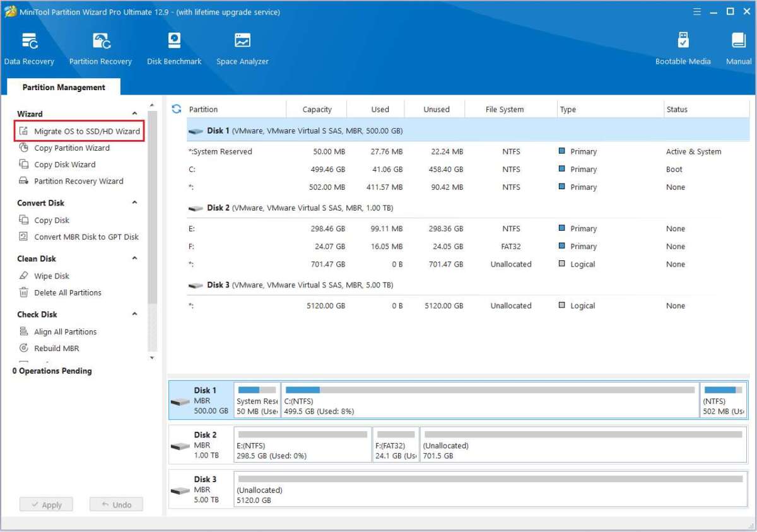Select the Partition Management tab
Image resolution: width=757 pixels, height=532 pixels.
64,87
